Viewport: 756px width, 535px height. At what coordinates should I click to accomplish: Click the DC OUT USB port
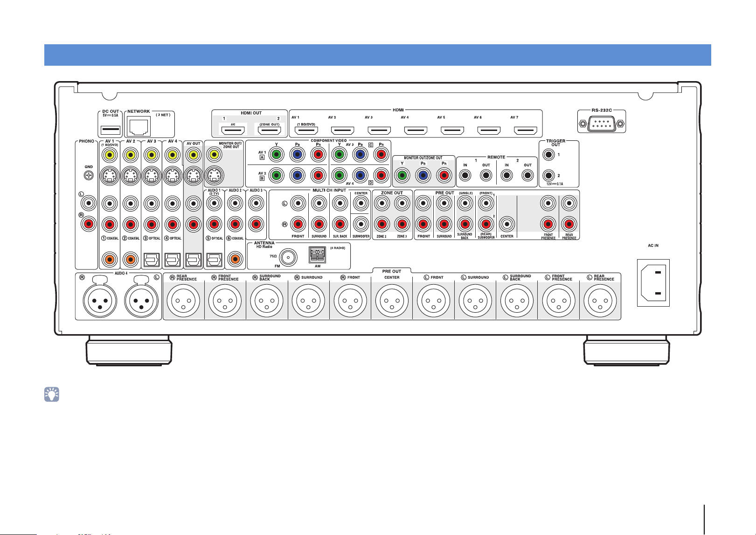[x=111, y=130]
